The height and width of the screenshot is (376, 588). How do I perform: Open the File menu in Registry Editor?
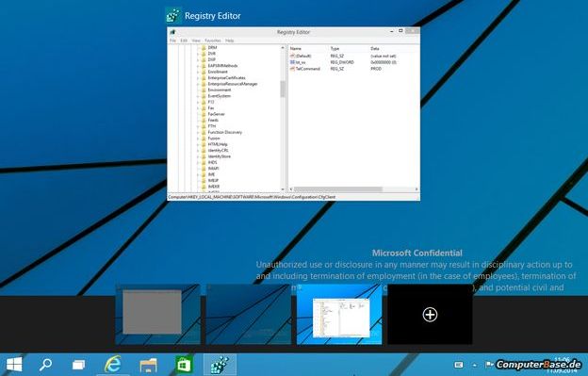pos(172,41)
